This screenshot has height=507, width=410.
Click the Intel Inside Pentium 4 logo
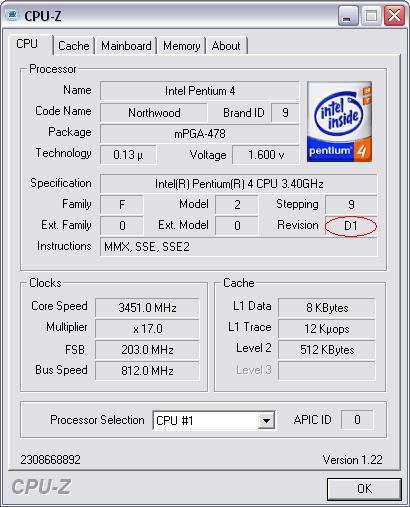[x=339, y=122]
